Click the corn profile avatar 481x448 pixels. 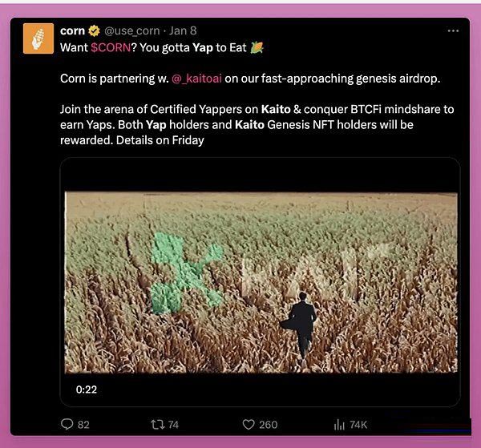tap(38, 38)
